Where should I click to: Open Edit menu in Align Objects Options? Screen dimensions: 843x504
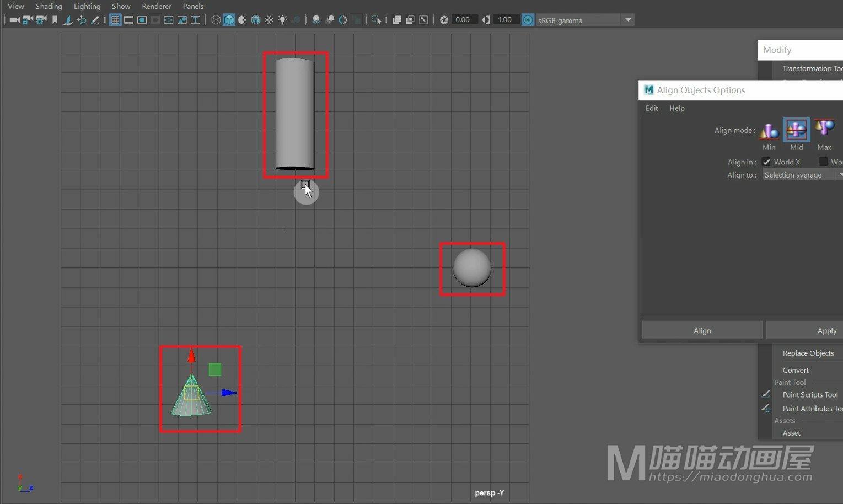tap(652, 108)
